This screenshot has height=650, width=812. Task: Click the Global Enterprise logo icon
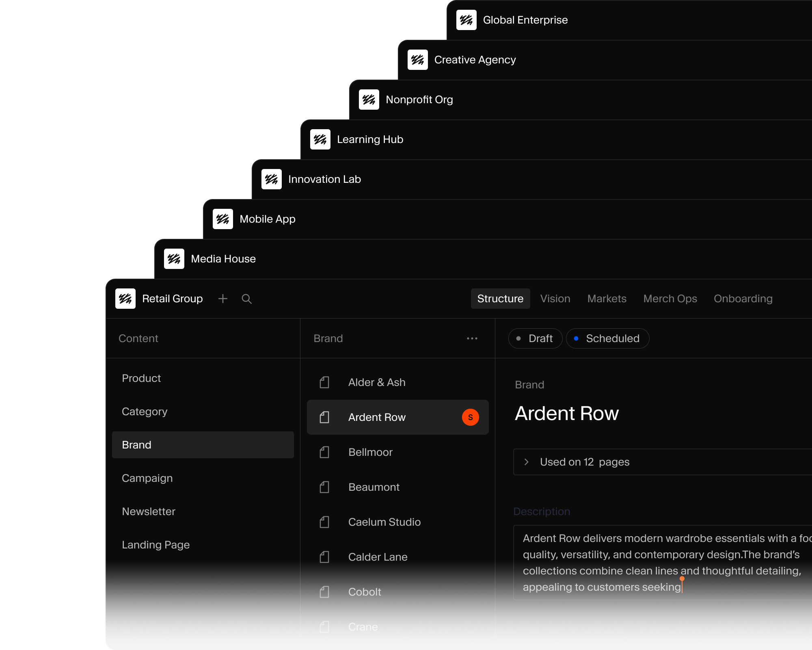tap(466, 20)
